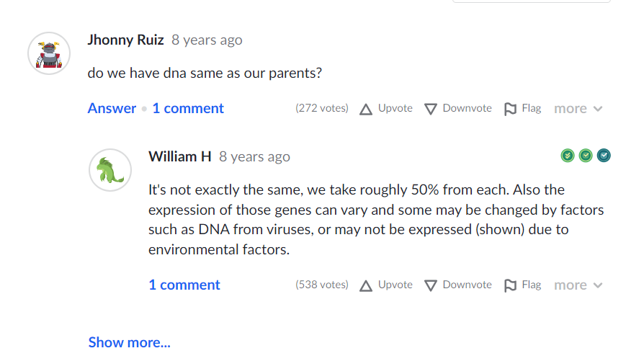This screenshot has width=644, height=361.
Task: Click William H's teal checkmark badge
Action: (604, 156)
